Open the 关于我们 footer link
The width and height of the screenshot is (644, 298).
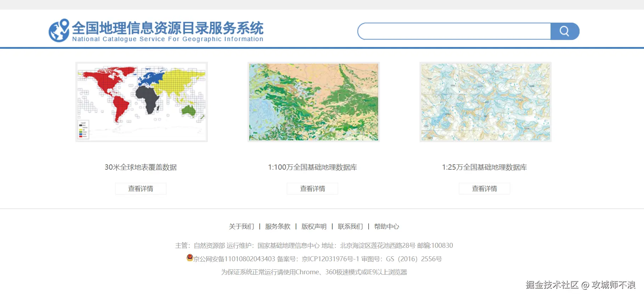(x=241, y=226)
